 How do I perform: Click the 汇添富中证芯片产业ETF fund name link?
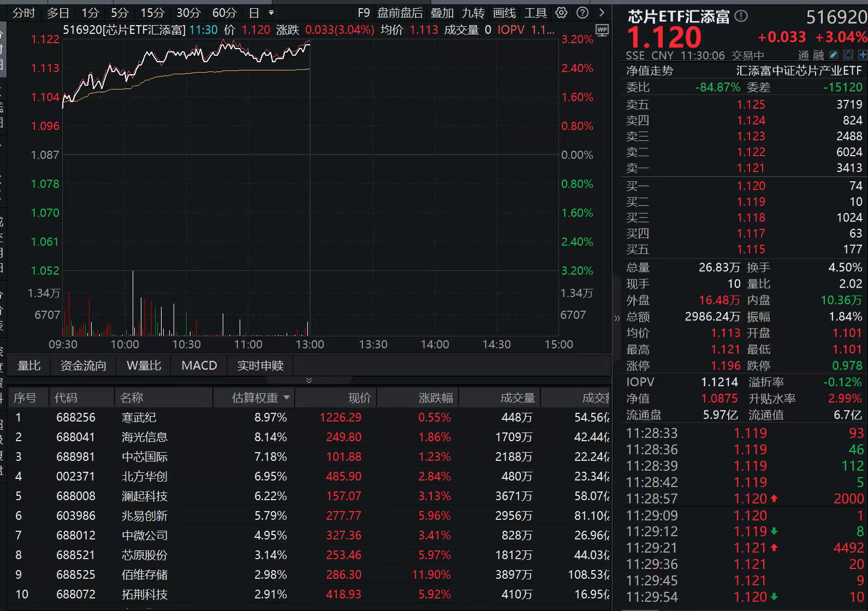(799, 70)
